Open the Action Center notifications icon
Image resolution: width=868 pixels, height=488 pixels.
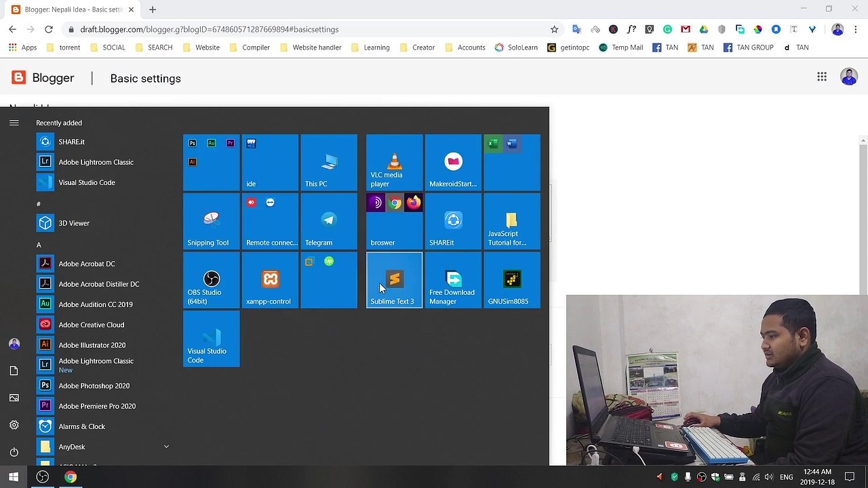850,477
